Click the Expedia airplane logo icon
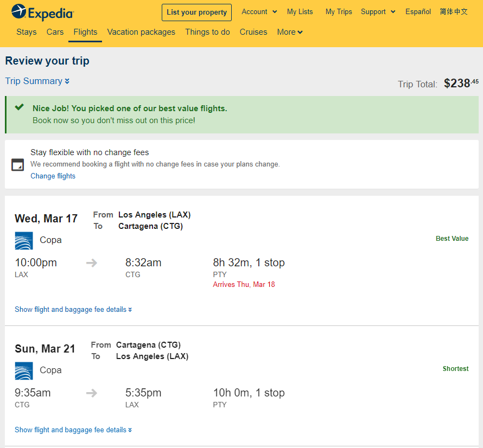483x448 pixels. [x=19, y=12]
